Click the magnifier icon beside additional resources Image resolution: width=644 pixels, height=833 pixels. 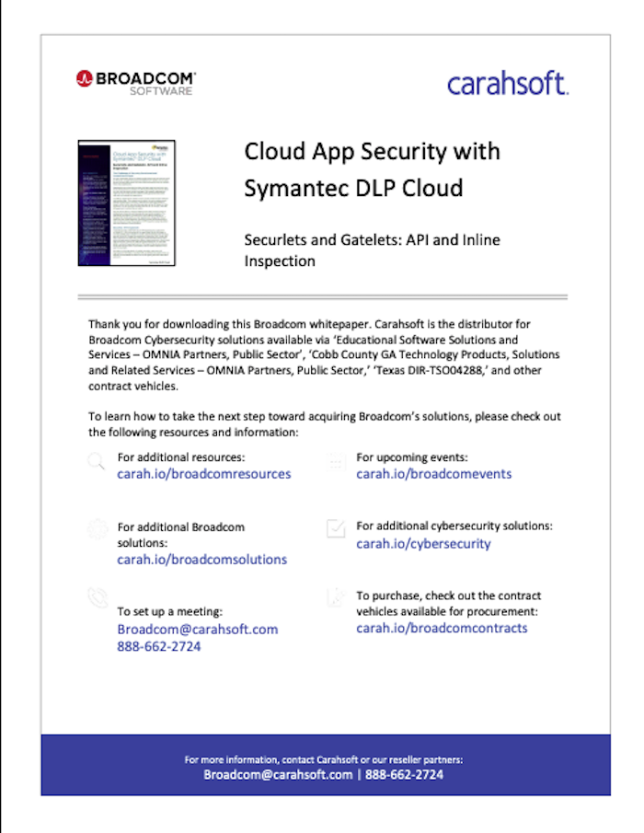pos(96,461)
